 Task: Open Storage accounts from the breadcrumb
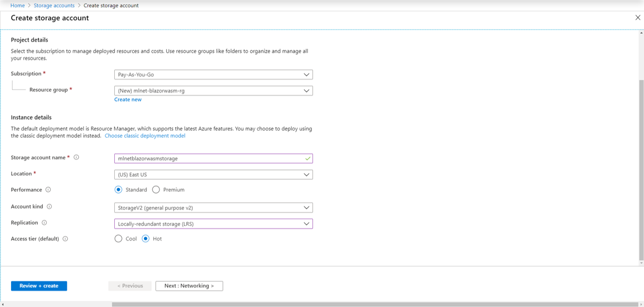(x=54, y=5)
